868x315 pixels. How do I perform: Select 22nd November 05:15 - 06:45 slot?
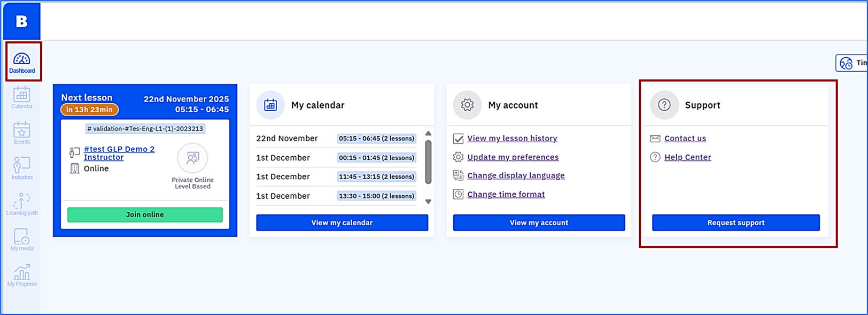coord(376,139)
